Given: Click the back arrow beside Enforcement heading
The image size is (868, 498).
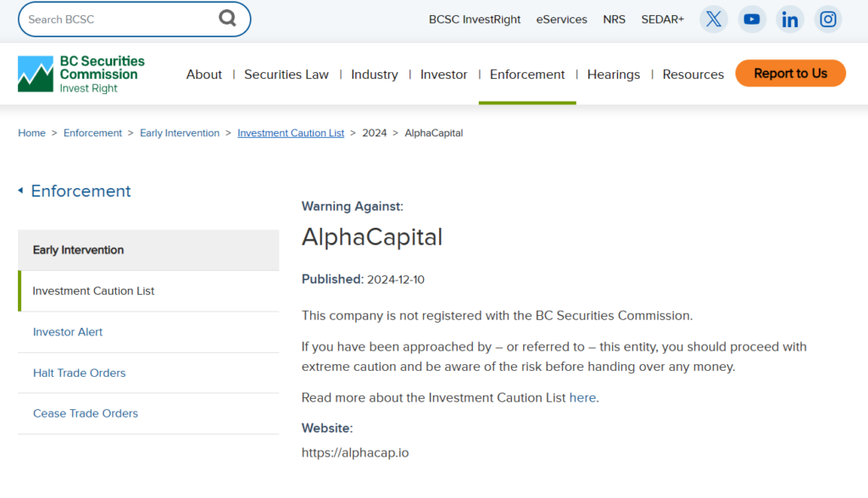Looking at the screenshot, I should [20, 191].
